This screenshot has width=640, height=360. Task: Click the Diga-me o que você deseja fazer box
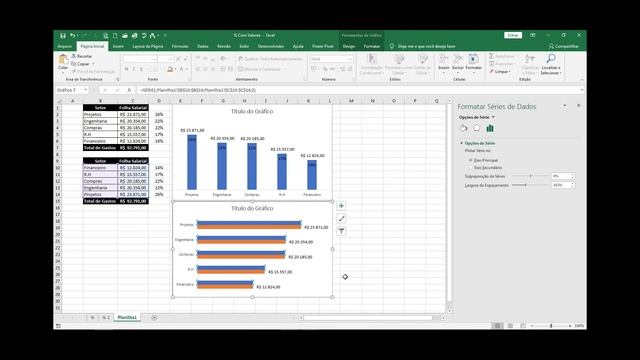click(427, 46)
